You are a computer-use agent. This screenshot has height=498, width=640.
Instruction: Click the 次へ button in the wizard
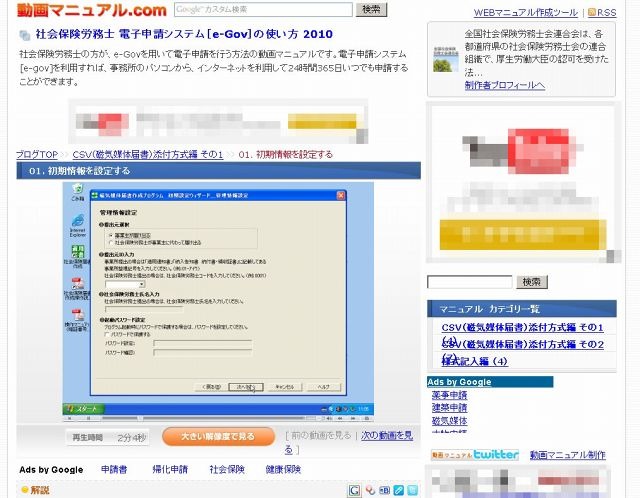click(246, 387)
